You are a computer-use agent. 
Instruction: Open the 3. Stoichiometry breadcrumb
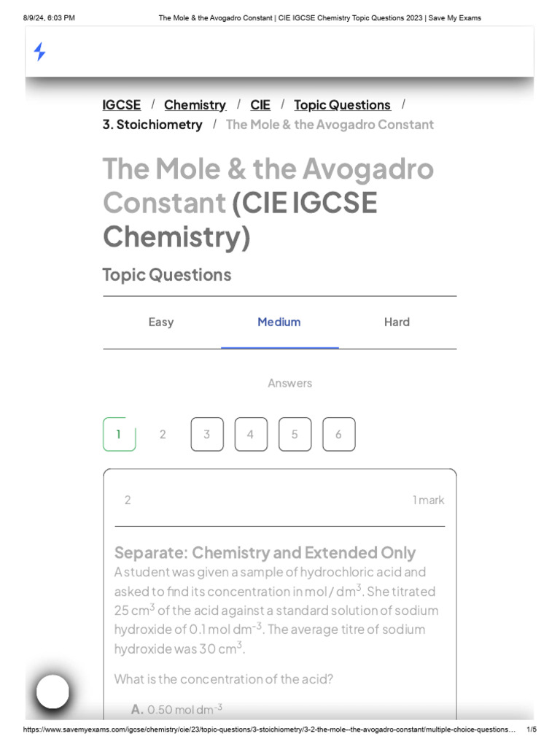[152, 125]
